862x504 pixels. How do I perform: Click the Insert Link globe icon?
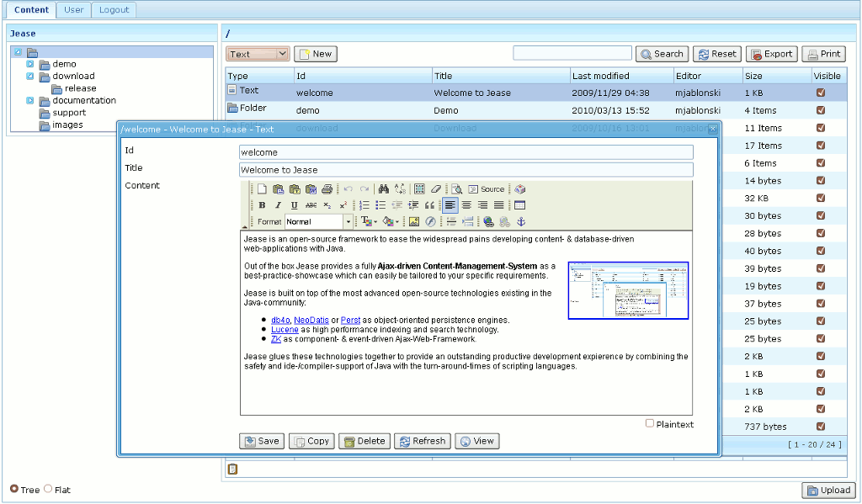pyautogui.click(x=488, y=221)
